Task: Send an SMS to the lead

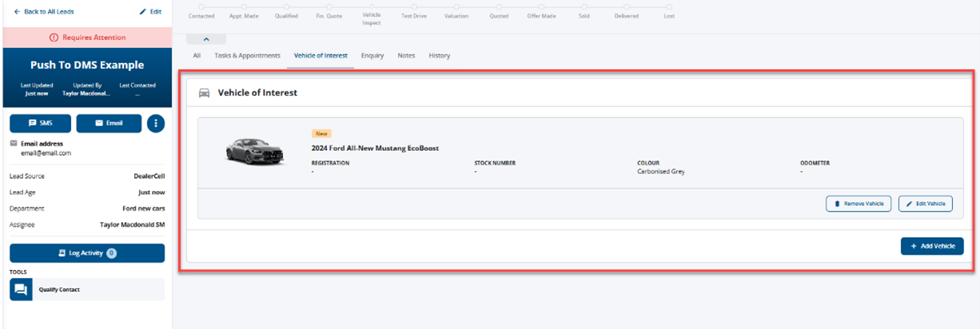Action: 40,123
